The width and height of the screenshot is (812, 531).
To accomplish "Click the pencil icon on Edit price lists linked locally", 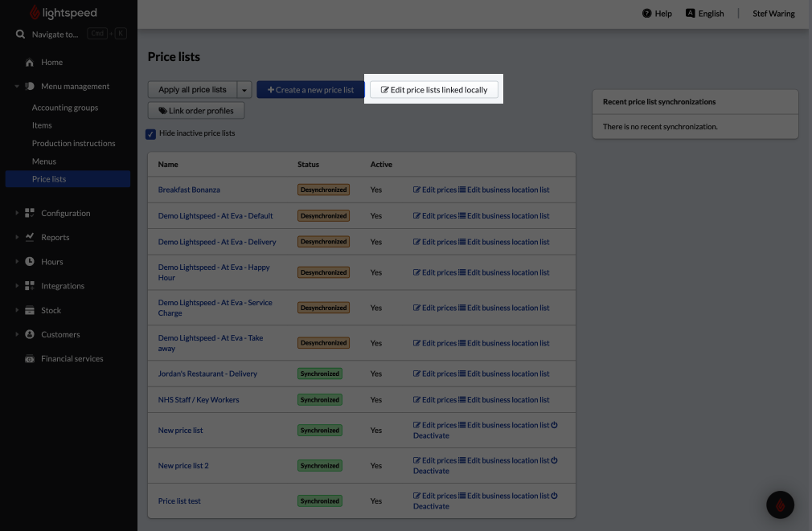I will coord(385,89).
